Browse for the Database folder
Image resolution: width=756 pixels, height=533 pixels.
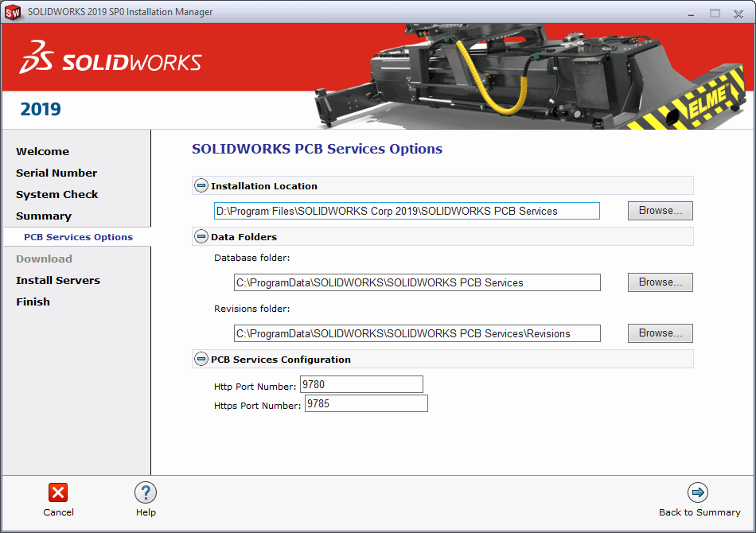660,282
